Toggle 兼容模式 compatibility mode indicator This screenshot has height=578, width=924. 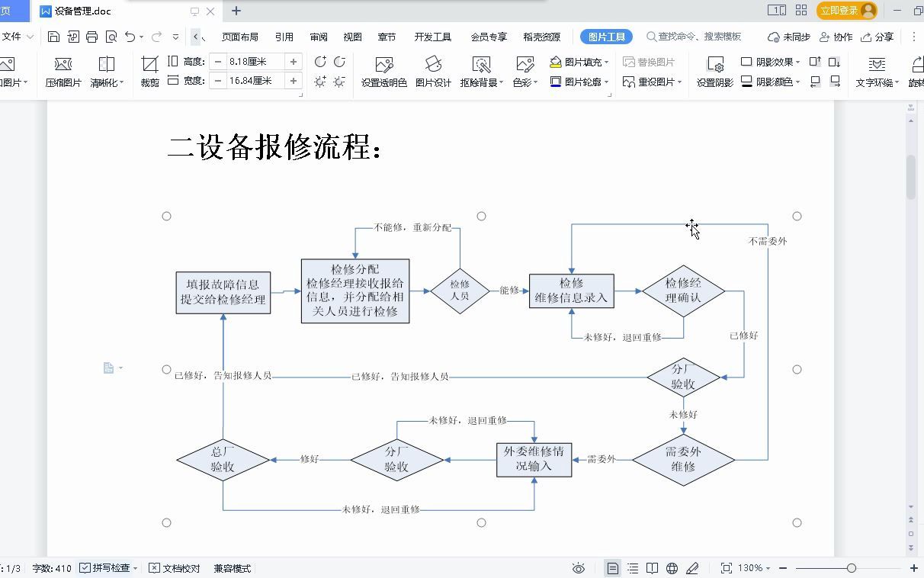click(233, 568)
